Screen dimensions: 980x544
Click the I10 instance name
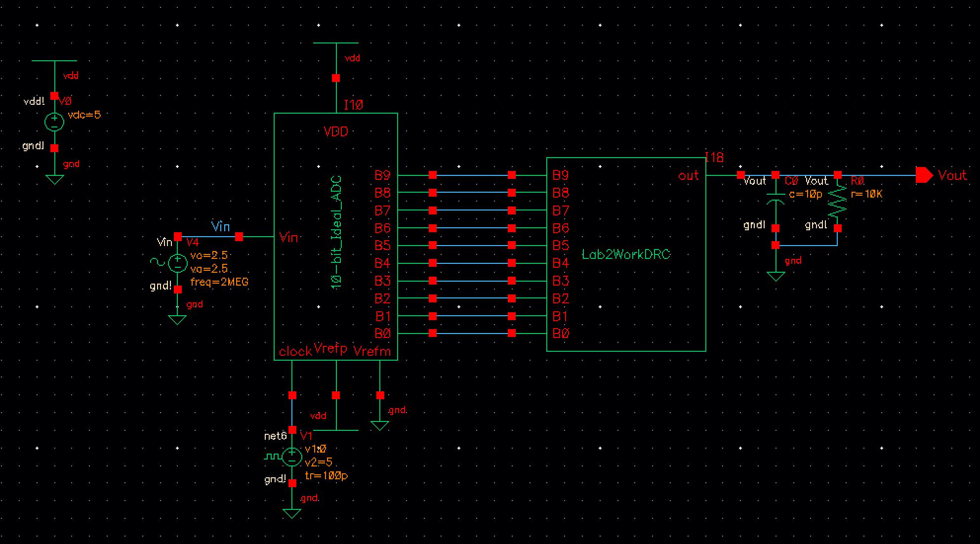pyautogui.click(x=354, y=105)
